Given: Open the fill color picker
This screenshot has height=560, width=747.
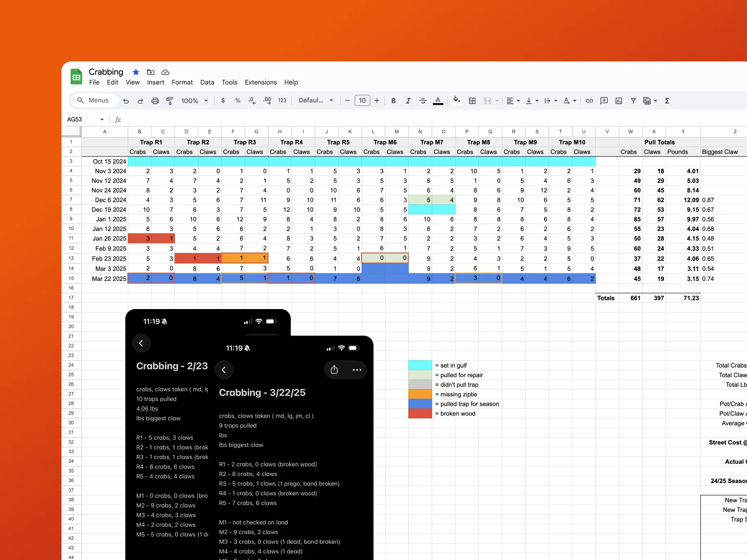Looking at the screenshot, I should point(456,101).
